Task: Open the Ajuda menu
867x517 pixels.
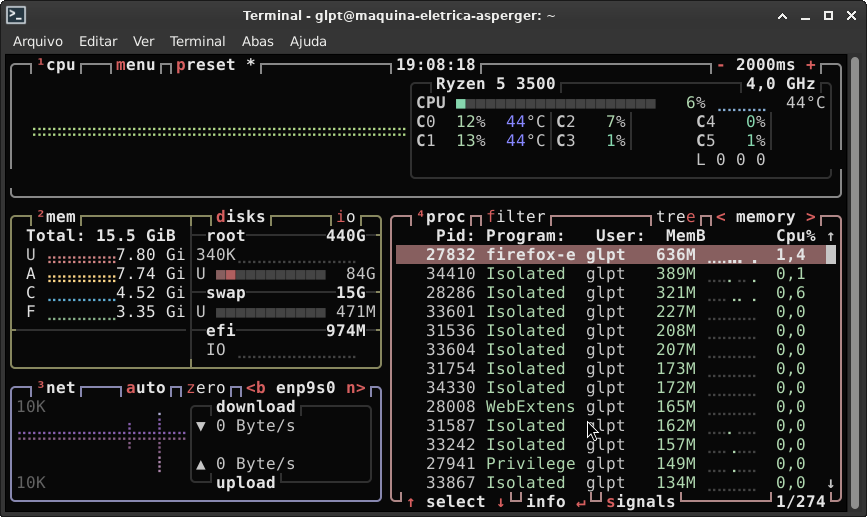Action: [x=308, y=41]
